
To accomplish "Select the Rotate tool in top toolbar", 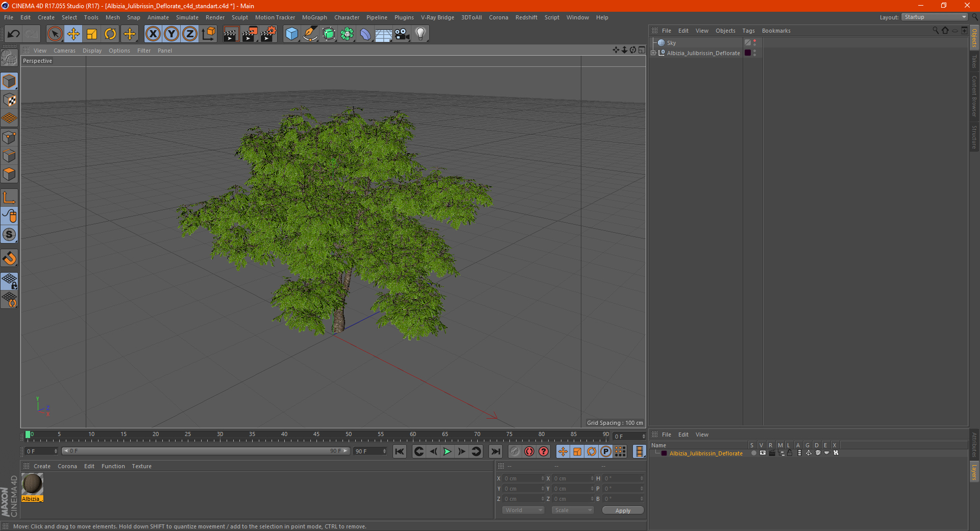I will coord(110,34).
